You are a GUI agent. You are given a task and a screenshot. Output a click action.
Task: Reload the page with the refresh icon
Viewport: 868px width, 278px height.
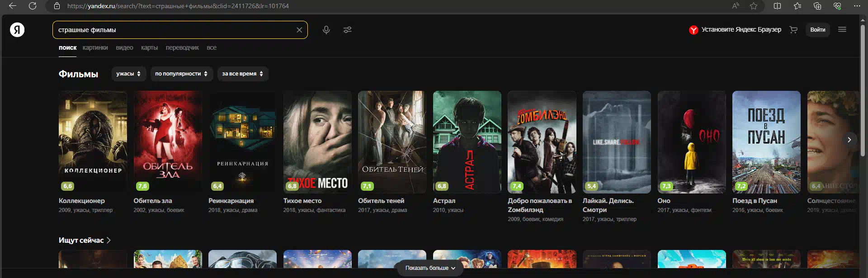click(33, 6)
